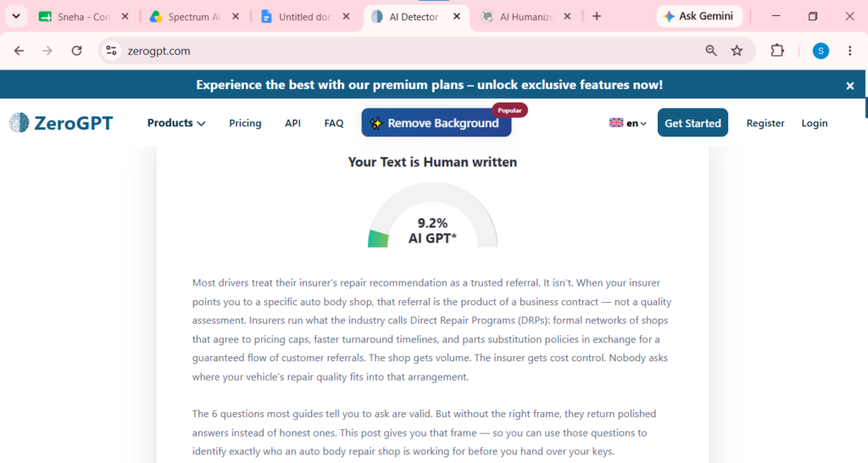Open the Chrome profile avatar S
The height and width of the screenshot is (463, 868).
pos(821,51)
